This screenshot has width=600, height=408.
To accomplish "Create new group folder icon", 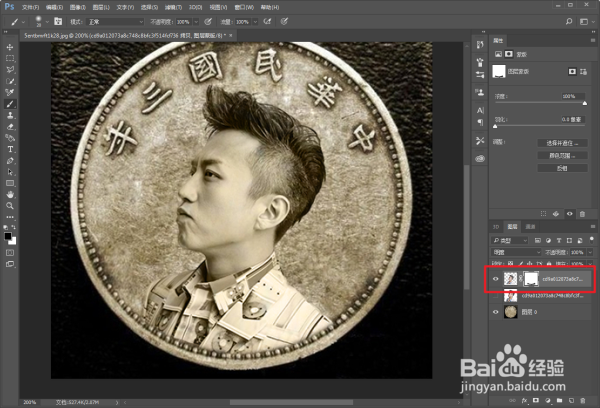I will click(559, 400).
